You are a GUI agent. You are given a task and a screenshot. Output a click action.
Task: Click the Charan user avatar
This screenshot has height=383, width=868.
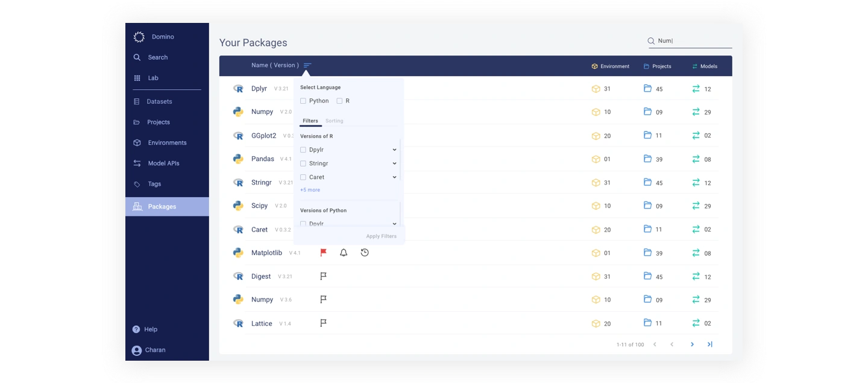(x=137, y=350)
